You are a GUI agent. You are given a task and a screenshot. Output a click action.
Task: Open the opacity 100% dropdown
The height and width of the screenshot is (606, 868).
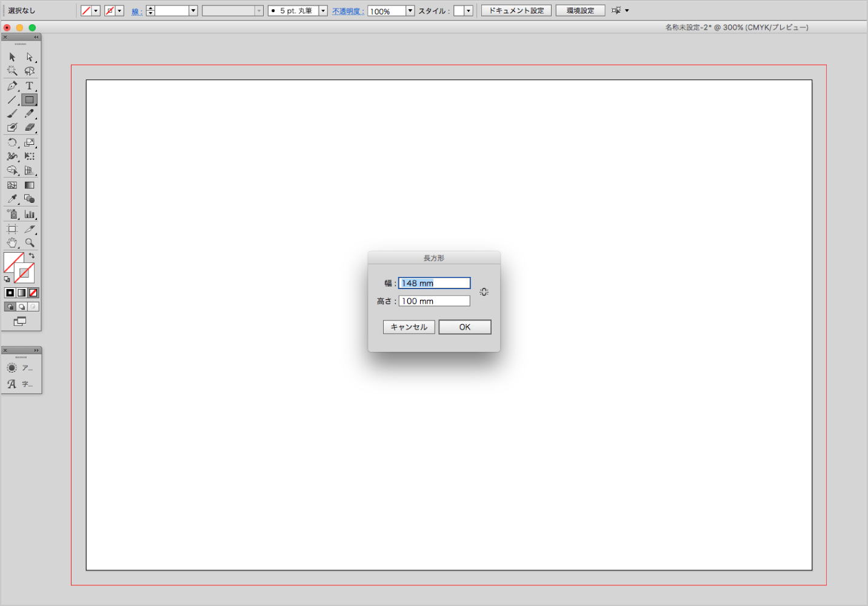(410, 11)
